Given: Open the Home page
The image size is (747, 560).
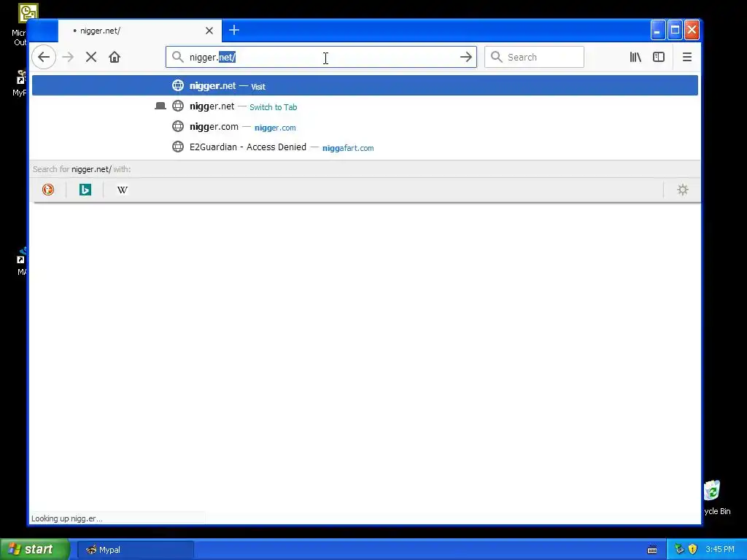Looking at the screenshot, I should point(115,57).
